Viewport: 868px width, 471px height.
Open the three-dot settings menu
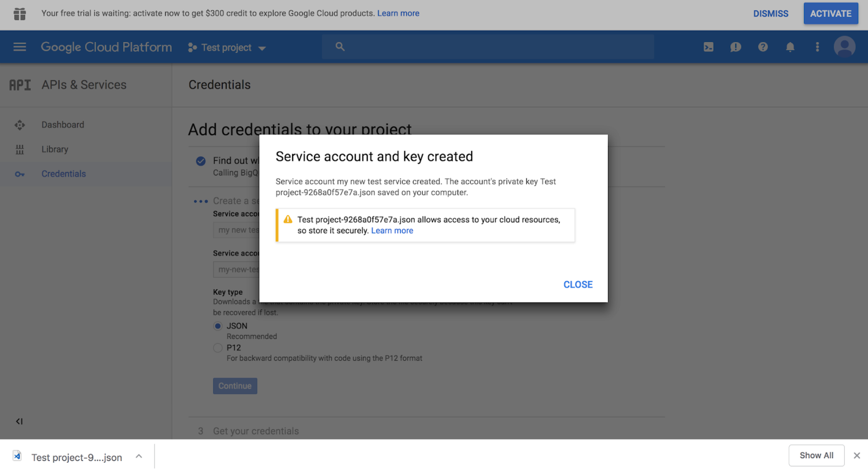click(817, 47)
